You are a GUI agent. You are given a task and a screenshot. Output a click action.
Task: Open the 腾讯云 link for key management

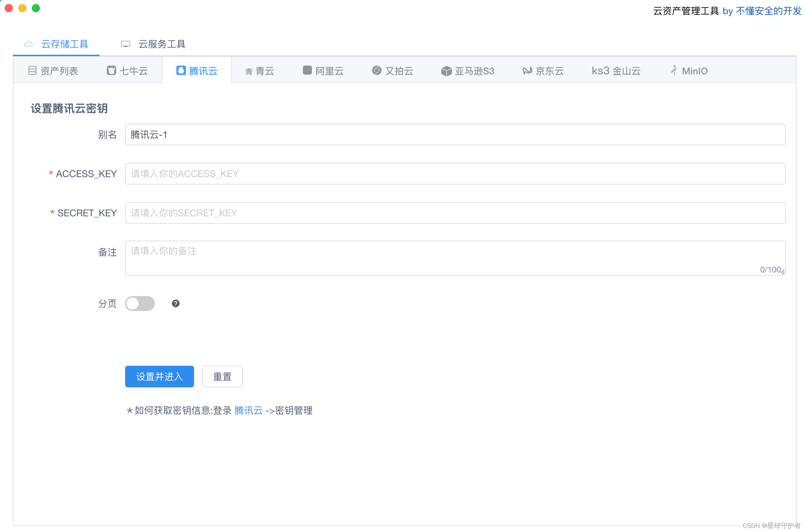tap(248, 411)
